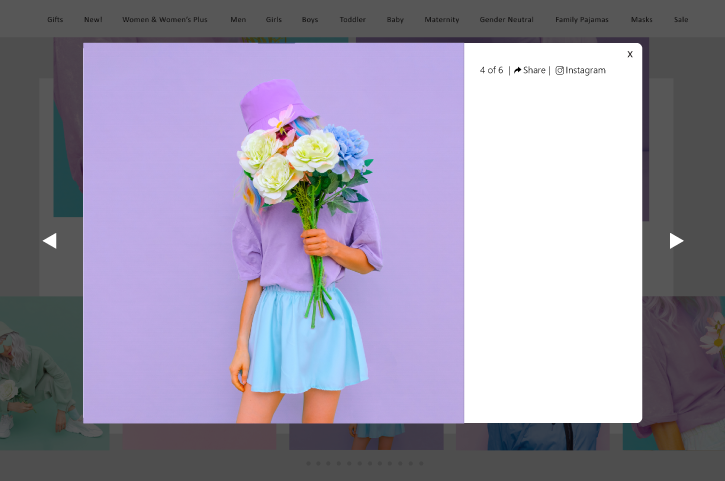The image size is (725, 481).
Task: Open the Maternity category
Action: [442, 19]
